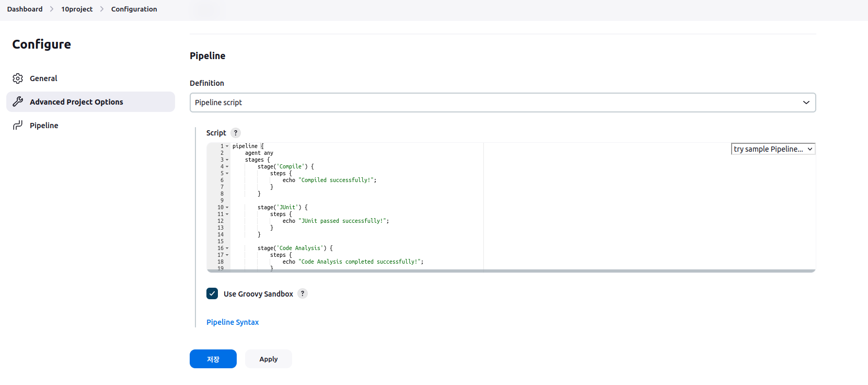The width and height of the screenshot is (868, 385).
Task: Click line number 9 in the gutter
Action: coord(222,201)
